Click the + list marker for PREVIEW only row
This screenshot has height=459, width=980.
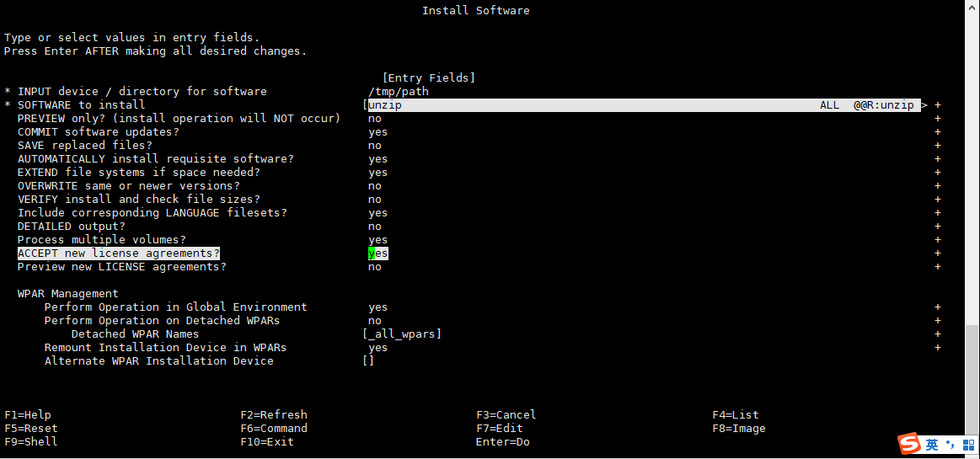pyautogui.click(x=938, y=119)
